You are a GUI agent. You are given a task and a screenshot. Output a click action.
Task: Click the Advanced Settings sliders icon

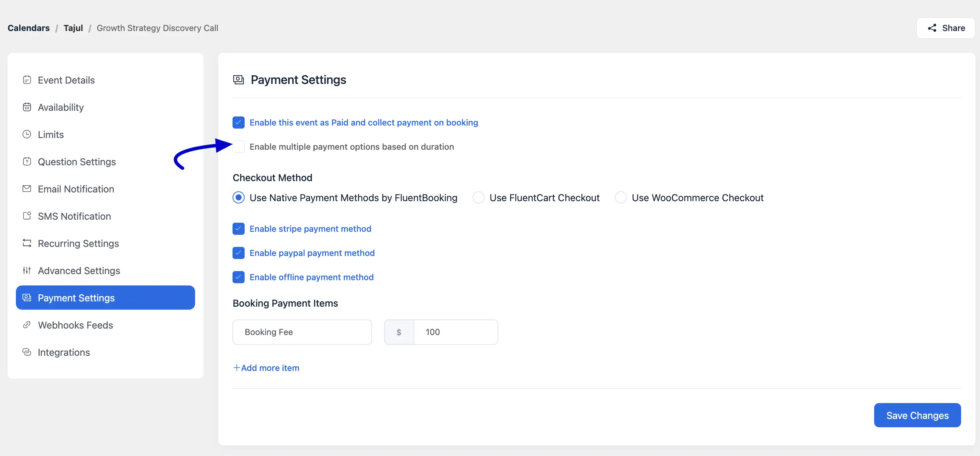(x=26, y=270)
